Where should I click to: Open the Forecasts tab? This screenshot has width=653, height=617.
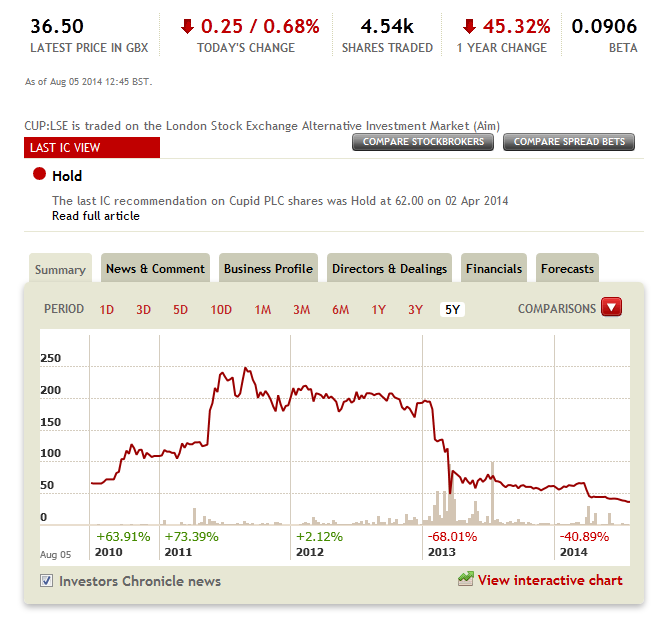567,269
